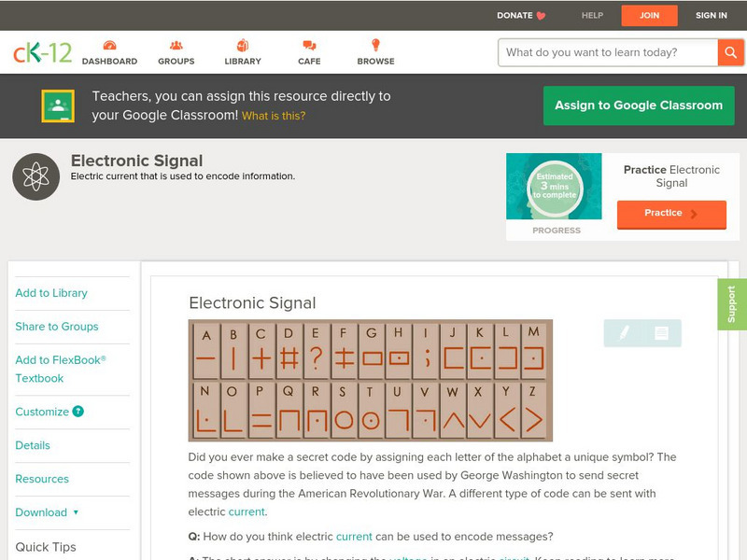Viewport: 747px width, 560px height.
Task: Click the orange search magnifier button
Action: [730, 52]
